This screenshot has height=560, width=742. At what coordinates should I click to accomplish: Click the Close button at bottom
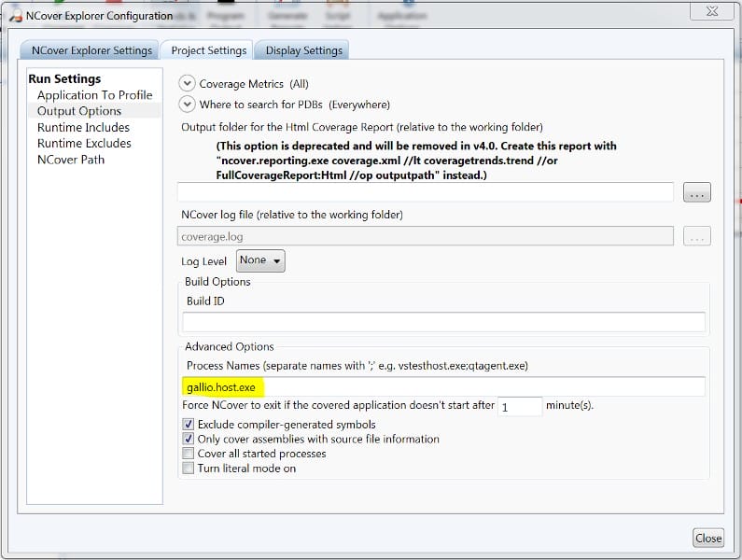click(x=708, y=538)
